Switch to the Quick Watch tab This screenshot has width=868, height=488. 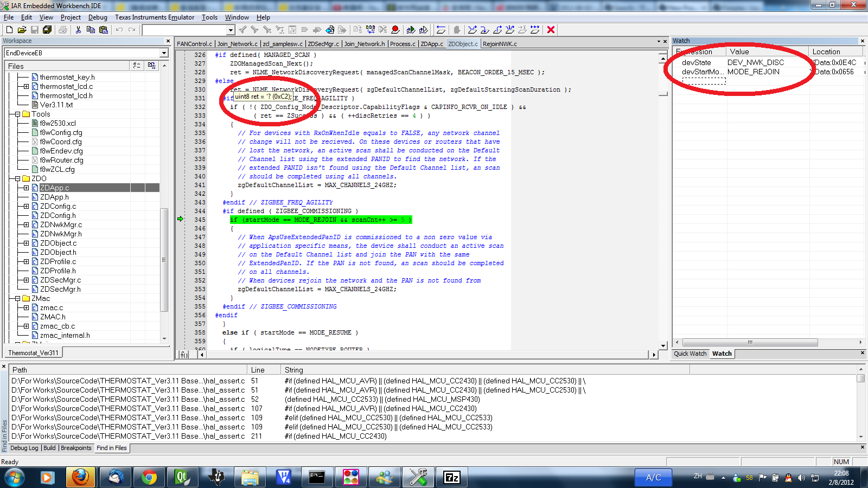[x=690, y=354]
